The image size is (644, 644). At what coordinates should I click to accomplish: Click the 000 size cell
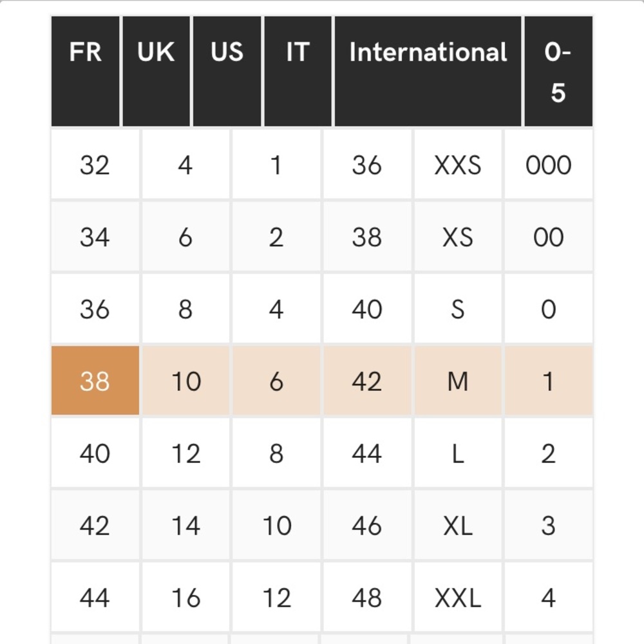tap(549, 165)
